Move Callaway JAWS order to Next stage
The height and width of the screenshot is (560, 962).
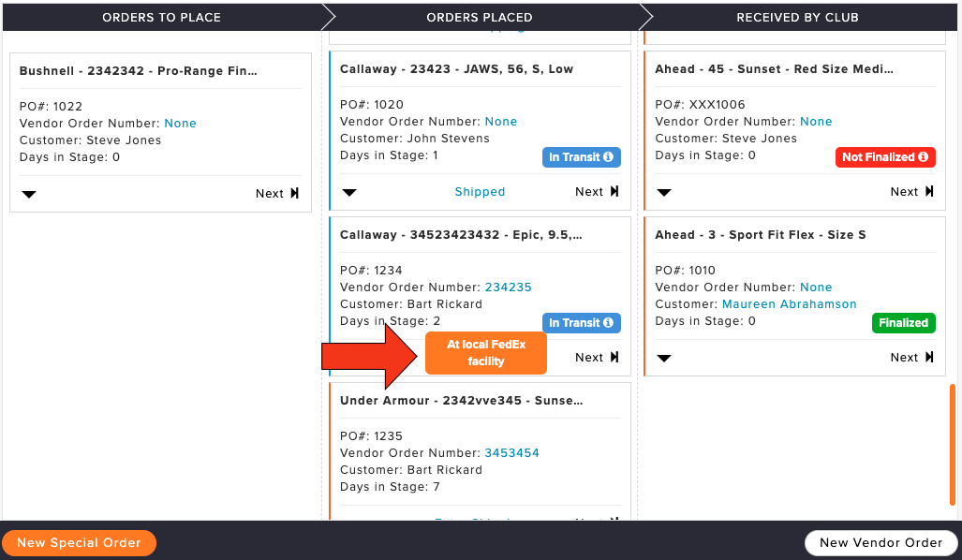[x=597, y=191]
